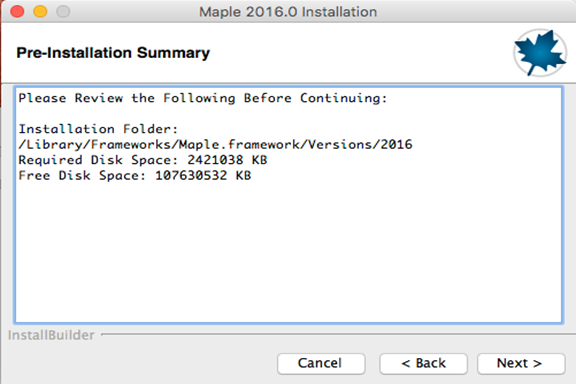
Task: Click the Maple leaf logo
Action: pos(540,53)
